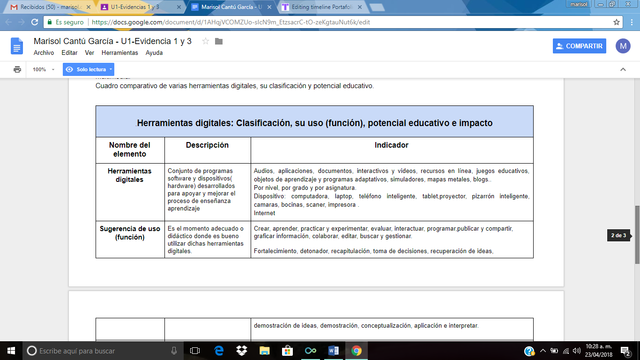Image resolution: width=640 pixels, height=360 pixels.
Task: Open the network status icon
Action: (566, 351)
